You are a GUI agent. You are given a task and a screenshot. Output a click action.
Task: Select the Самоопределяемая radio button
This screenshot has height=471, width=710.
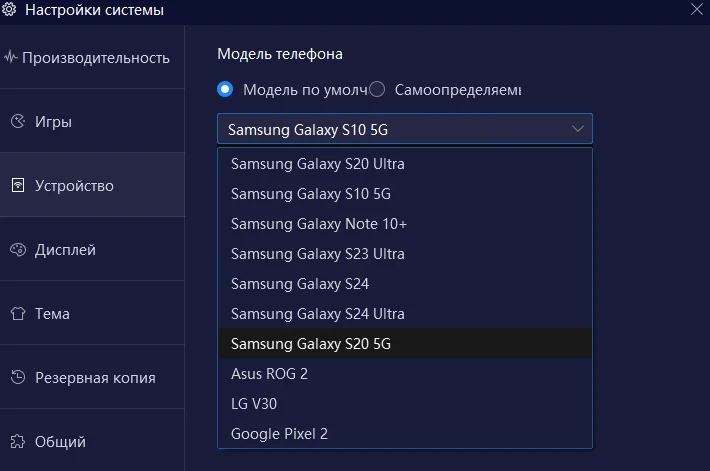[377, 89]
